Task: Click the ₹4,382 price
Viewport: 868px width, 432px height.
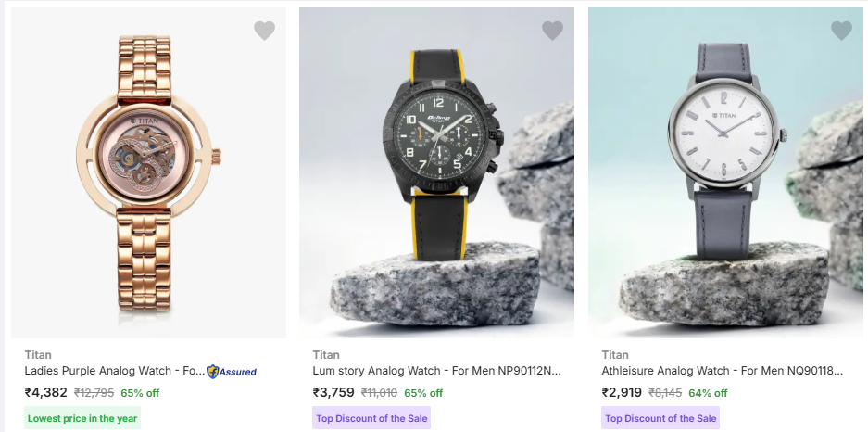Action: [46, 392]
